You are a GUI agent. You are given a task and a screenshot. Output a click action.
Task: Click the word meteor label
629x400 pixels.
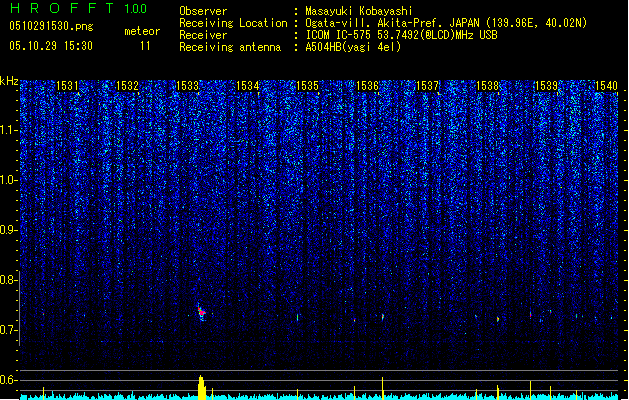[x=142, y=31]
